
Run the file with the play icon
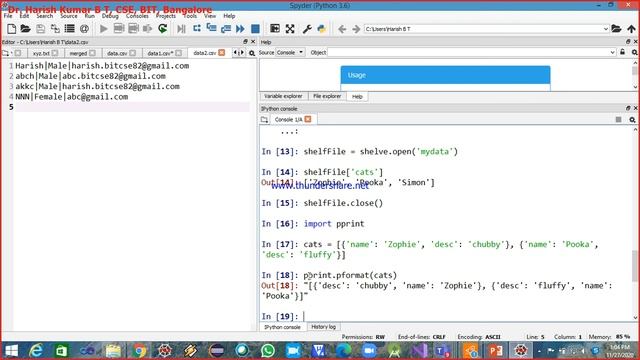104,29
